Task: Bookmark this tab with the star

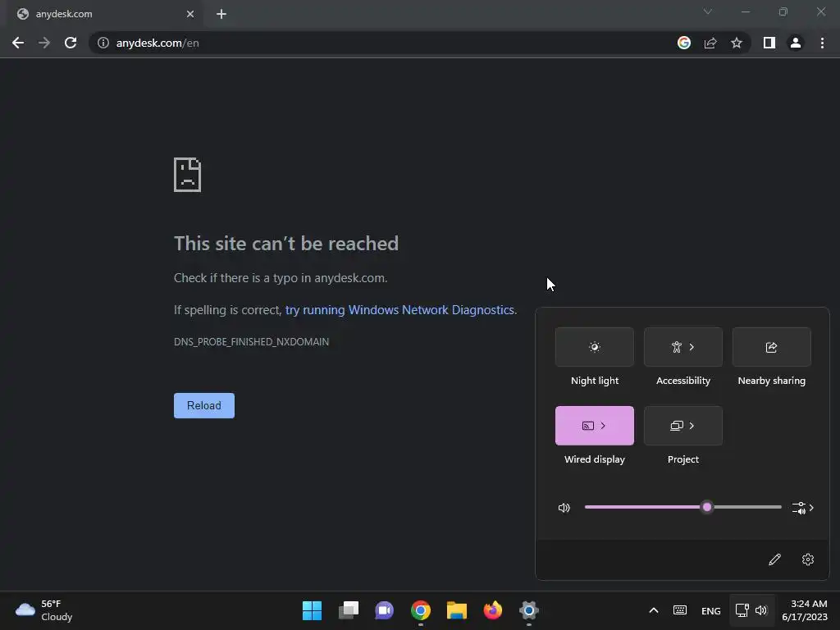Action: coord(737,43)
